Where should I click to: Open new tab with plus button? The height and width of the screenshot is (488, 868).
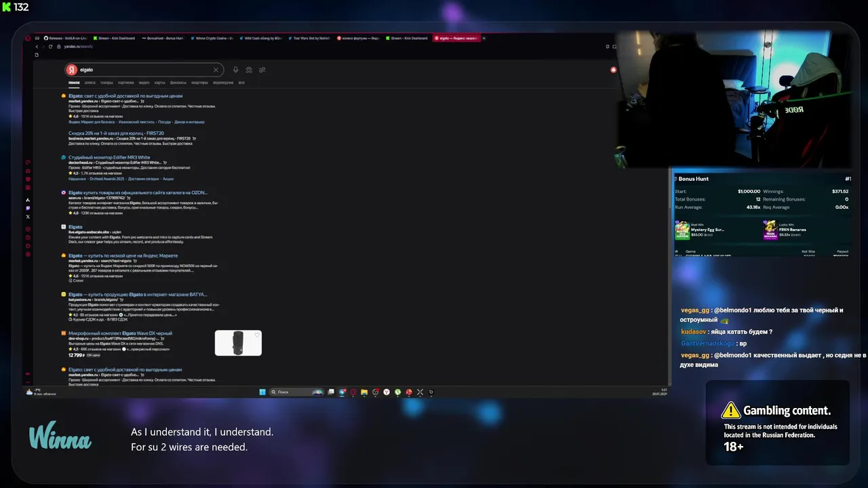[484, 38]
